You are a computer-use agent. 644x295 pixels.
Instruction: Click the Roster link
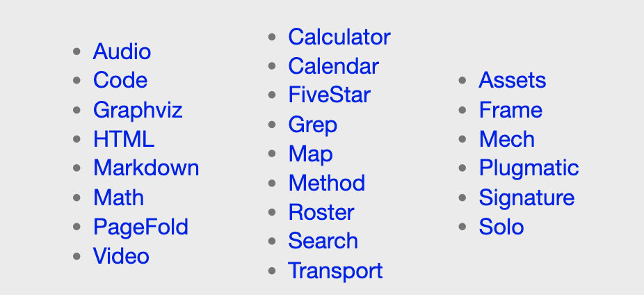click(321, 212)
